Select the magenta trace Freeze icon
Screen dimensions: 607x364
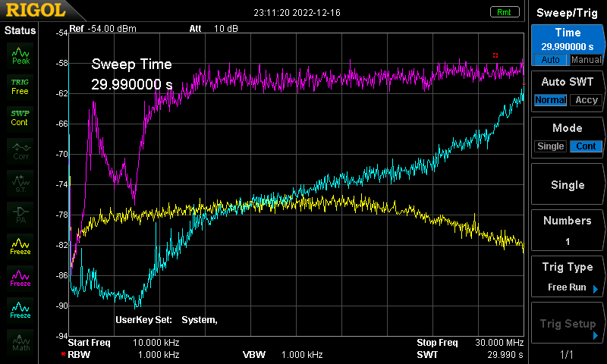pyautogui.click(x=20, y=278)
